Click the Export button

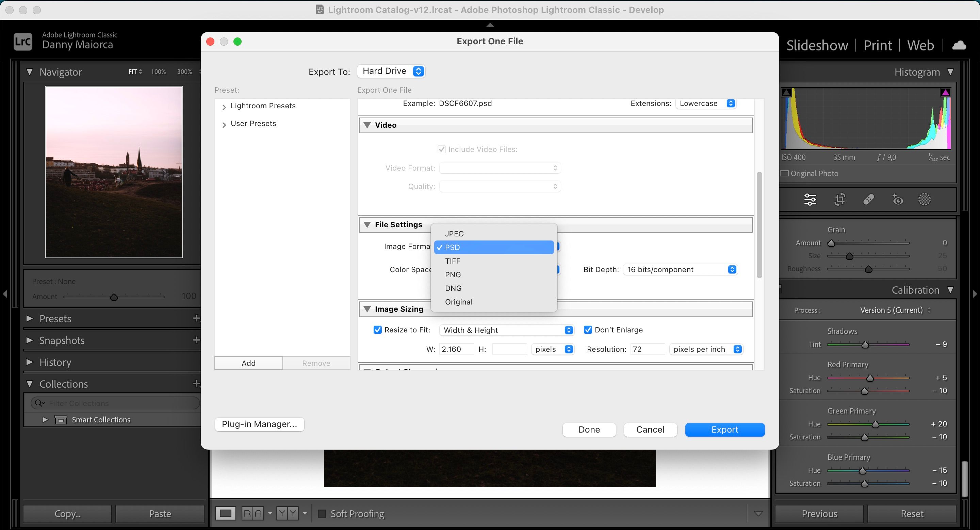724,430
